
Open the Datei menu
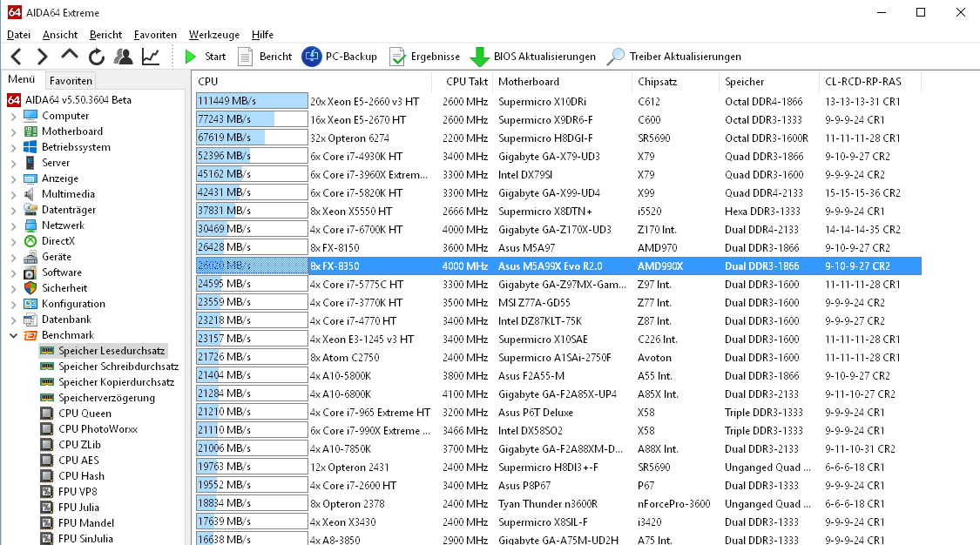(x=19, y=35)
